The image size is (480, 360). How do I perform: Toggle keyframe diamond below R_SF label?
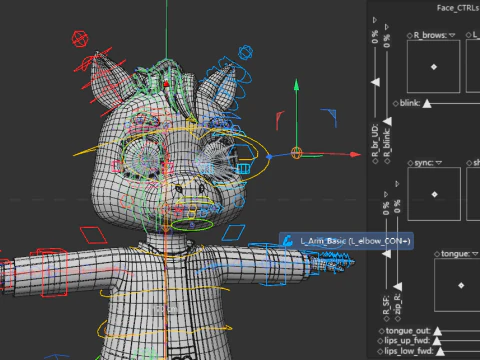[387, 319]
